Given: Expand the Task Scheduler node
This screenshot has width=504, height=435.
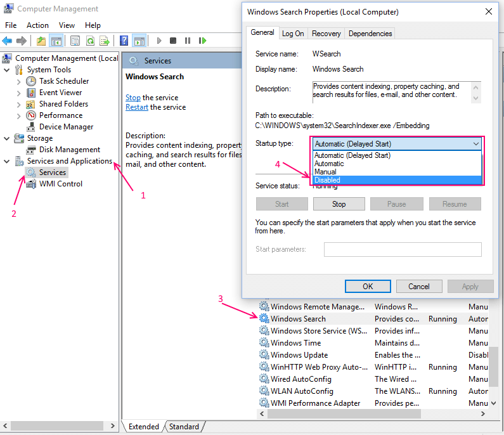Looking at the screenshot, I should click(18, 82).
